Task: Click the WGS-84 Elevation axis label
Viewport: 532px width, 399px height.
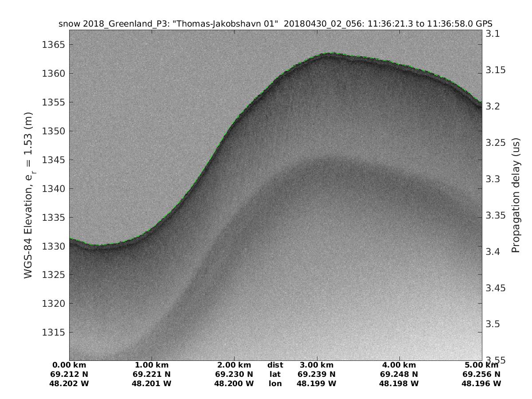Action: coord(28,195)
